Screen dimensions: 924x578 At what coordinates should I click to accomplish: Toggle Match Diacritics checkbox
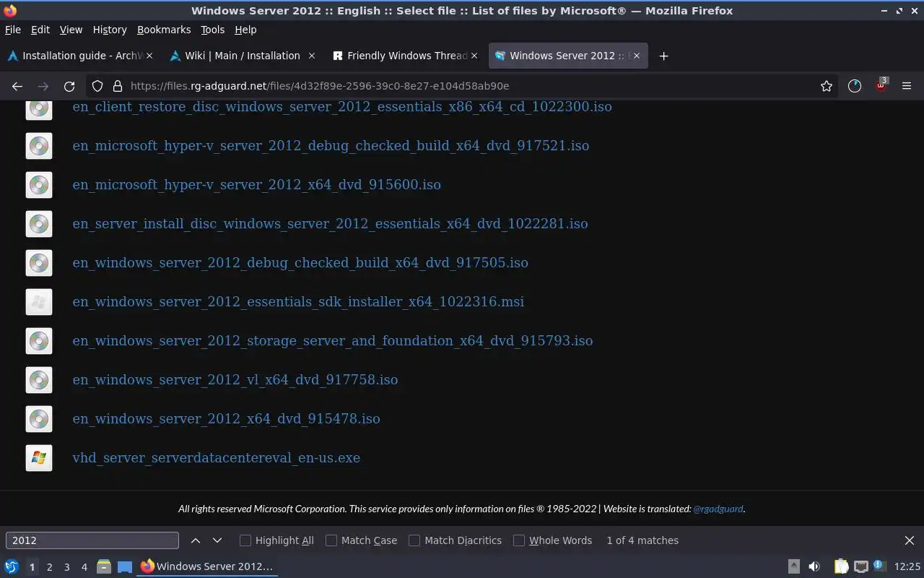[414, 540]
